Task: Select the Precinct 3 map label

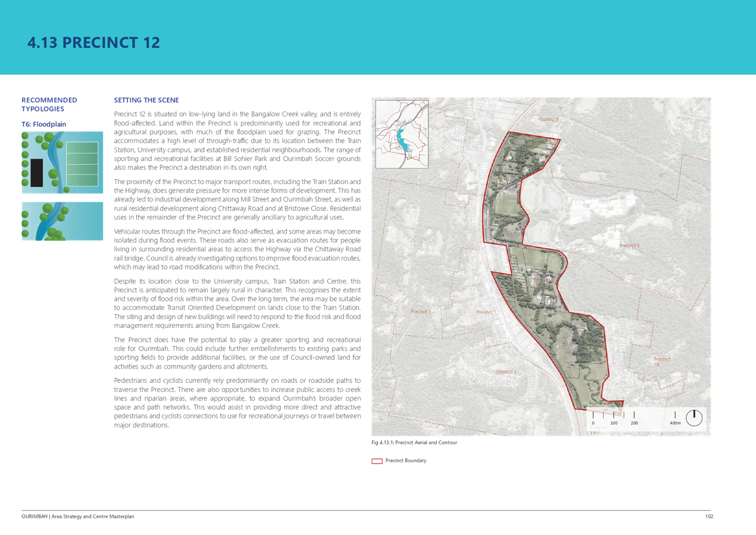Action: (x=420, y=312)
